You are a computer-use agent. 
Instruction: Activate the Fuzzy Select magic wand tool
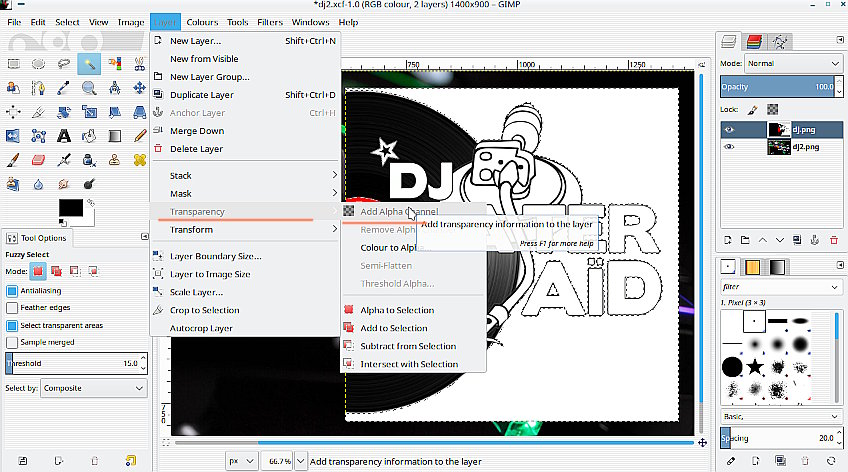(x=89, y=64)
